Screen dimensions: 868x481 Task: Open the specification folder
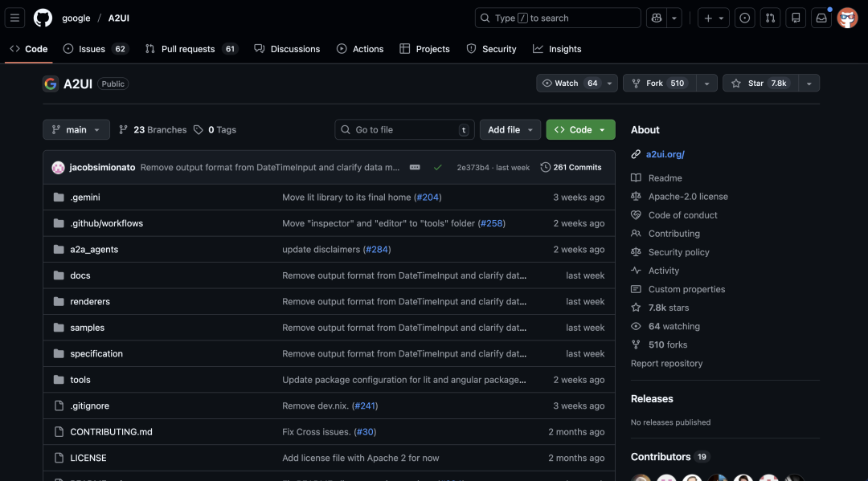click(96, 353)
